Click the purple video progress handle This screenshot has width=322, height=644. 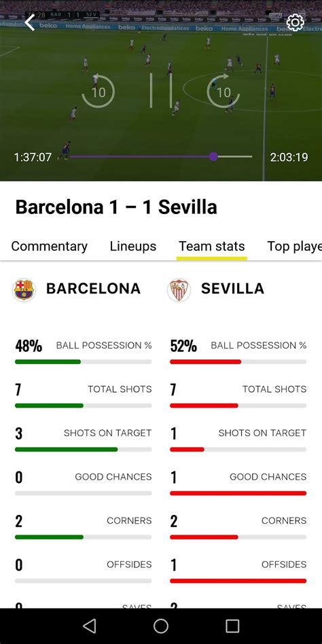(213, 156)
